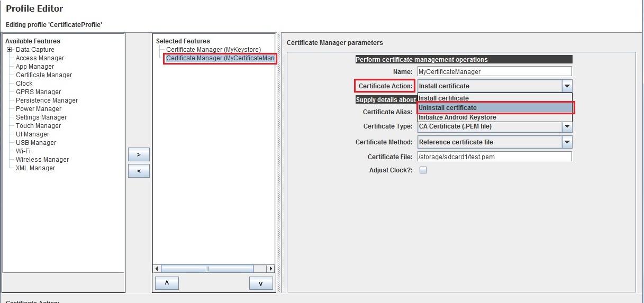This screenshot has width=644, height=303.
Task: Move selected feature down with v button
Action: click(x=260, y=283)
